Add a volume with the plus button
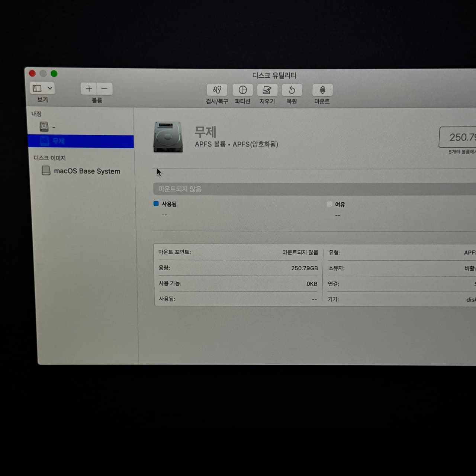The width and height of the screenshot is (476, 476). 89,89
